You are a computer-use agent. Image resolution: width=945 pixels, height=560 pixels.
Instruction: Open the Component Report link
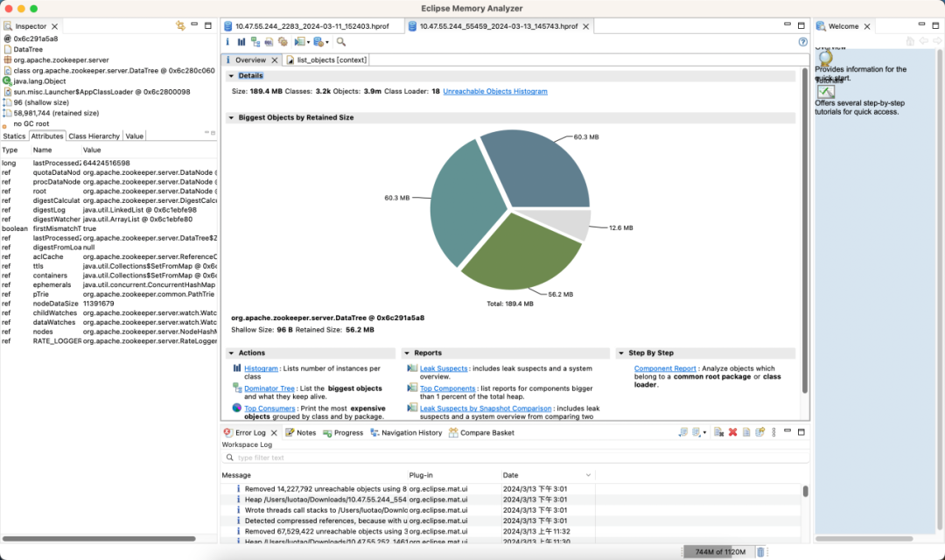click(665, 369)
